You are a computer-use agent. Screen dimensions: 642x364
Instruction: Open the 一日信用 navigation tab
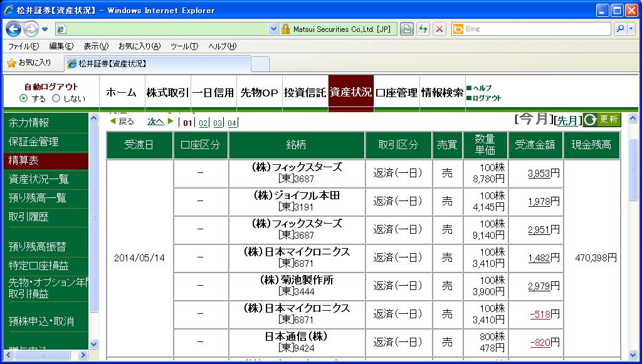click(x=213, y=93)
